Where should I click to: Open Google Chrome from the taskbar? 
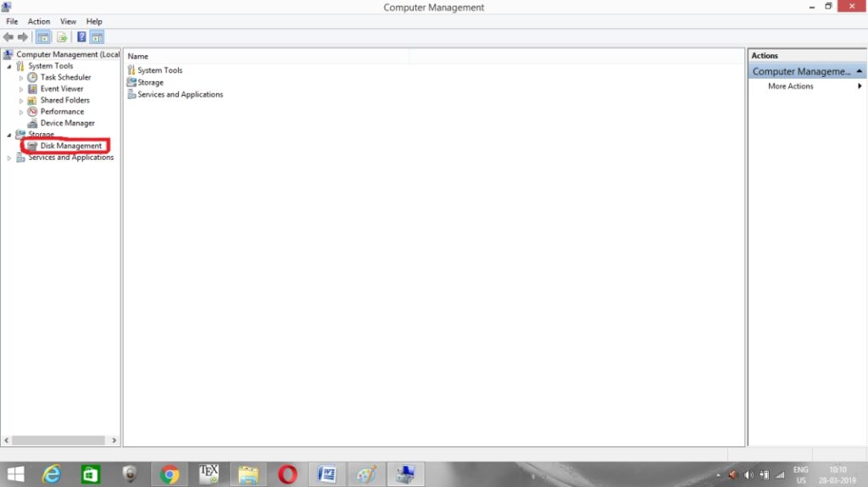click(170, 474)
